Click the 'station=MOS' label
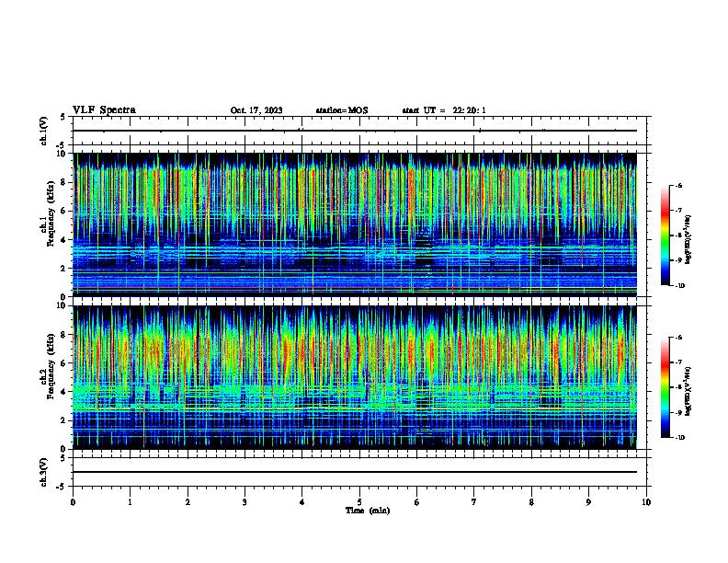The height and width of the screenshot is (563, 728). click(x=342, y=110)
